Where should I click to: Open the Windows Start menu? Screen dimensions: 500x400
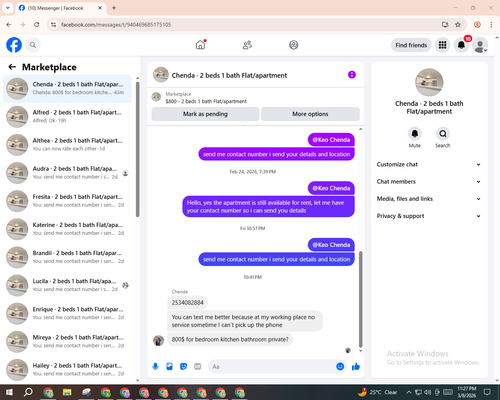9,392
